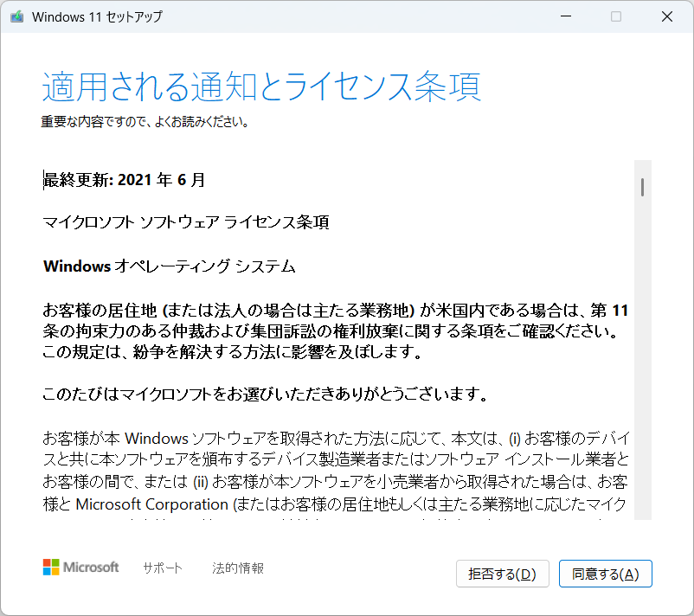The width and height of the screenshot is (694, 616).
Task: Open the 法的情報 legal information link
Action: click(238, 568)
